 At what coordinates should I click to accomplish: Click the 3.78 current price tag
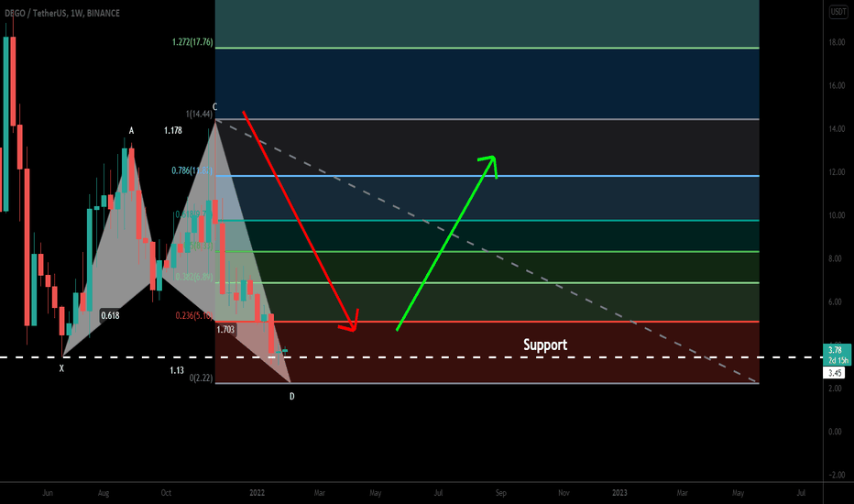(x=837, y=355)
